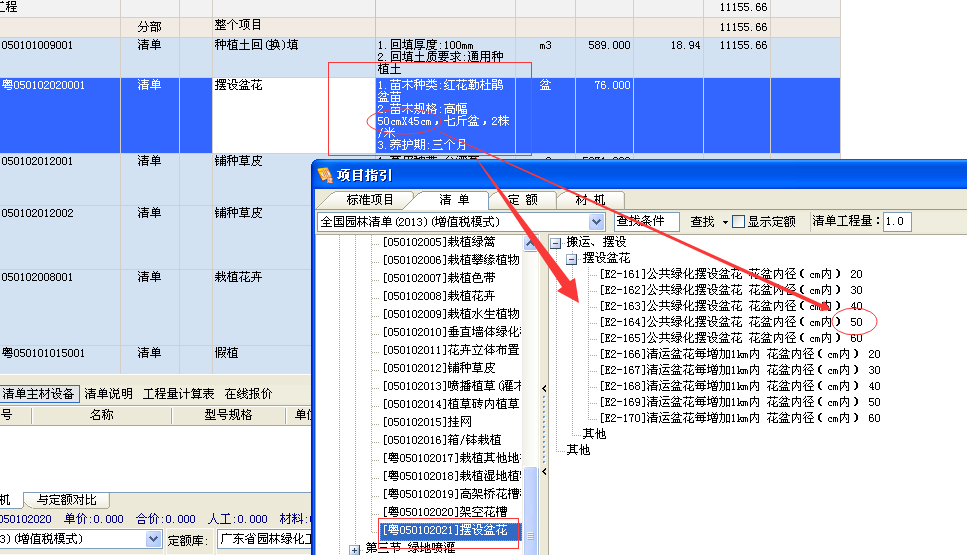Switch to the 清单 tab in 项目指引
Viewport: 967px width, 555px height.
point(454,200)
